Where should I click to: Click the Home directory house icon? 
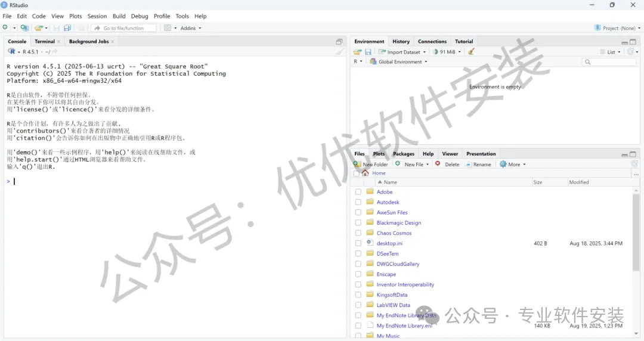point(365,173)
